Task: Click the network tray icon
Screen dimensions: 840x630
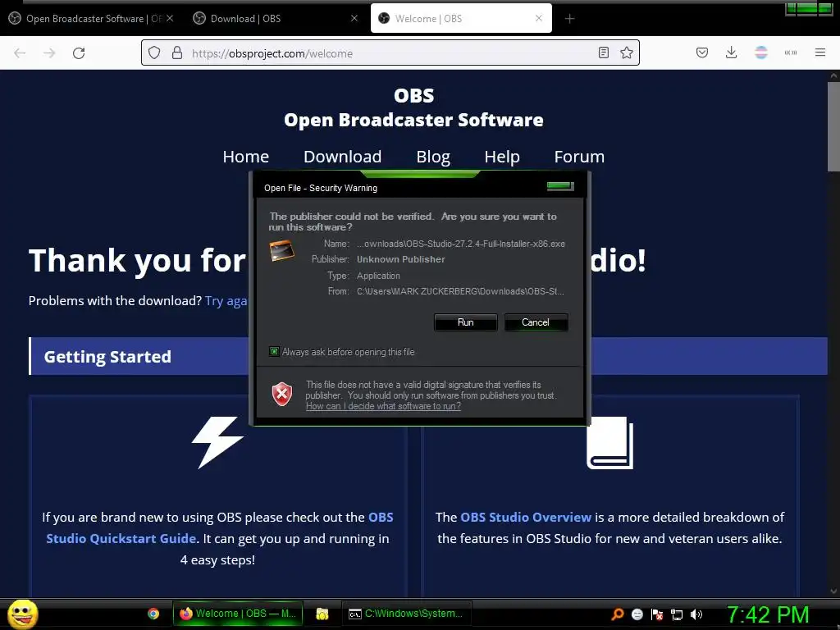Action: (x=677, y=614)
